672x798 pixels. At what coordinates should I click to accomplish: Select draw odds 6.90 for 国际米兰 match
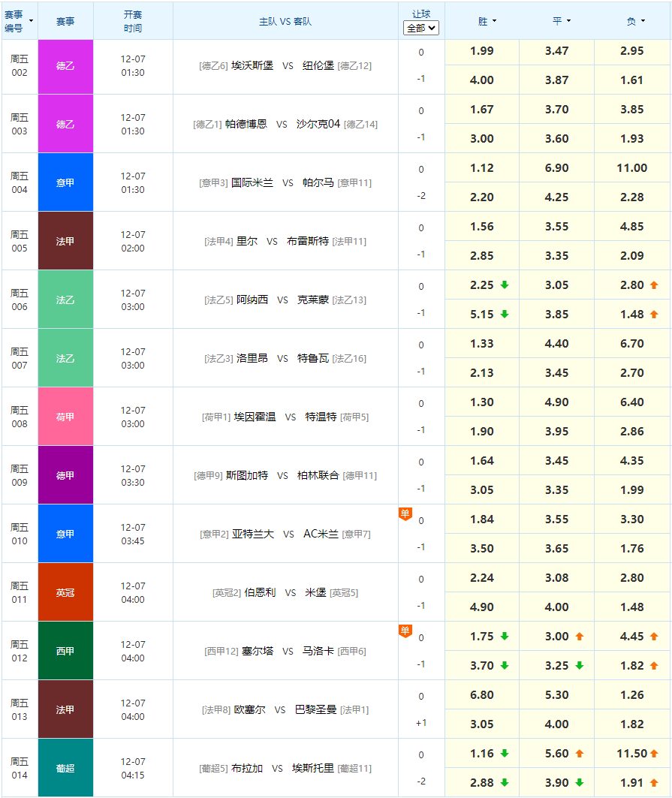557,168
